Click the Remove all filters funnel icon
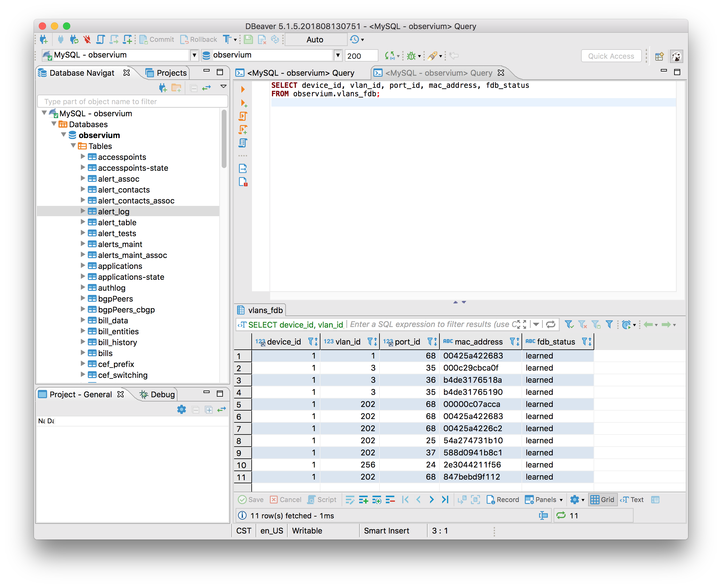The height and width of the screenshot is (588, 722). (582, 325)
